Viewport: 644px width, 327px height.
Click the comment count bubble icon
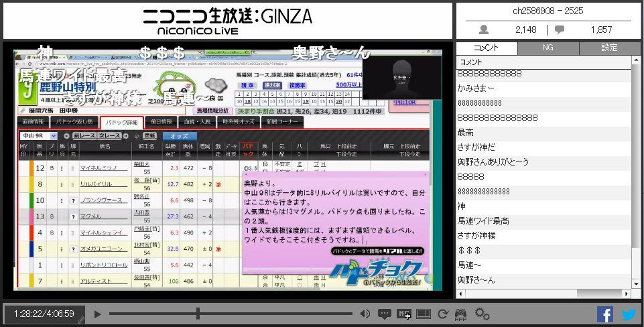click(560, 29)
